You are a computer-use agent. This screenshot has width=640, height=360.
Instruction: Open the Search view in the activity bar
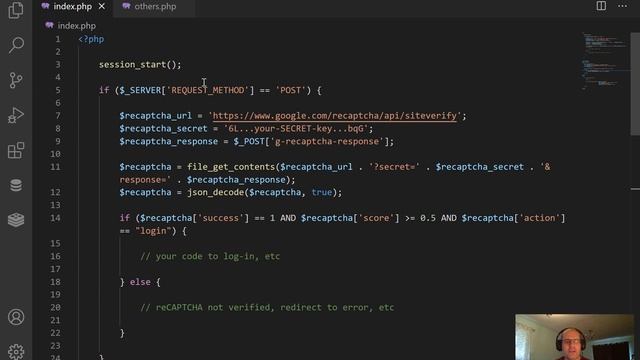coord(16,45)
